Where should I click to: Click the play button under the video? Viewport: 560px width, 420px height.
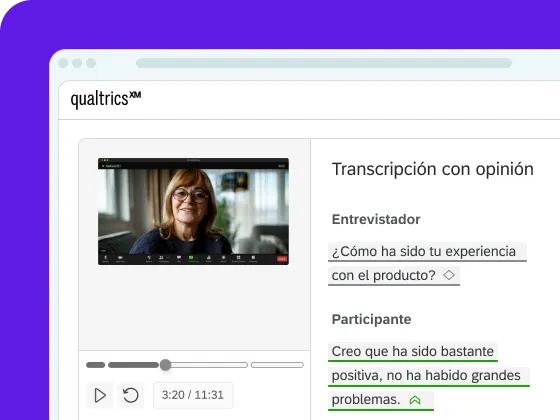pyautogui.click(x=100, y=395)
